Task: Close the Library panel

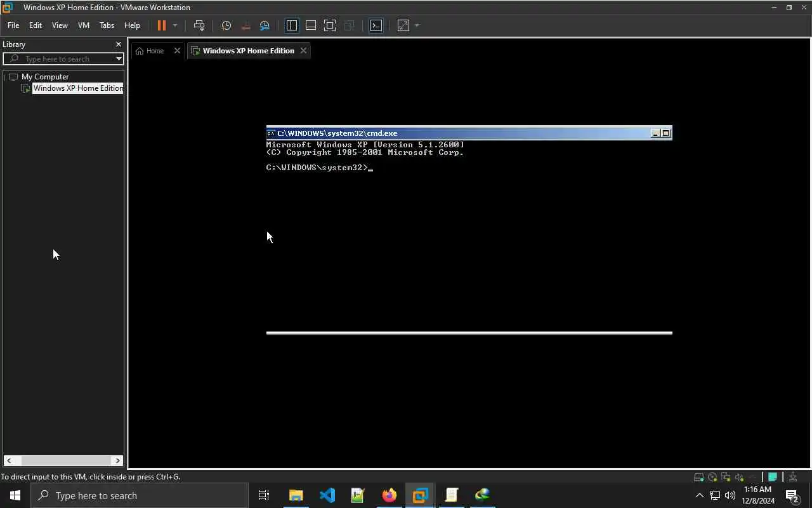Action: pyautogui.click(x=119, y=44)
